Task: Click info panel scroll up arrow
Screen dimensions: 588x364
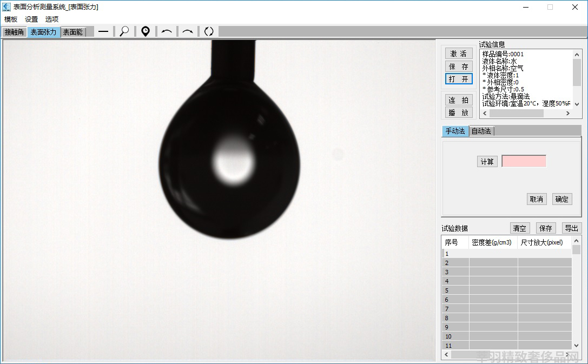Action: click(x=577, y=55)
